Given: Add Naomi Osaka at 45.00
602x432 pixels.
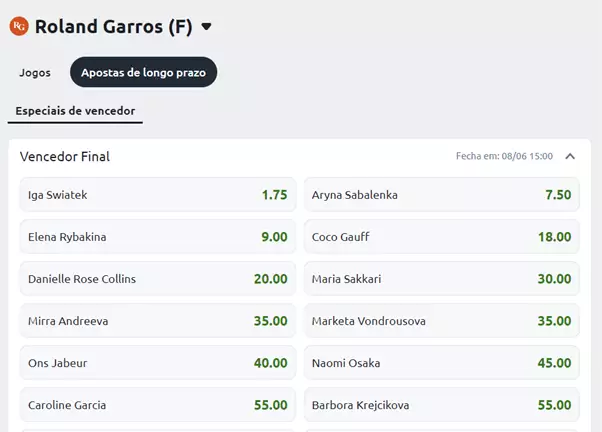Looking at the screenshot, I should pos(442,363).
